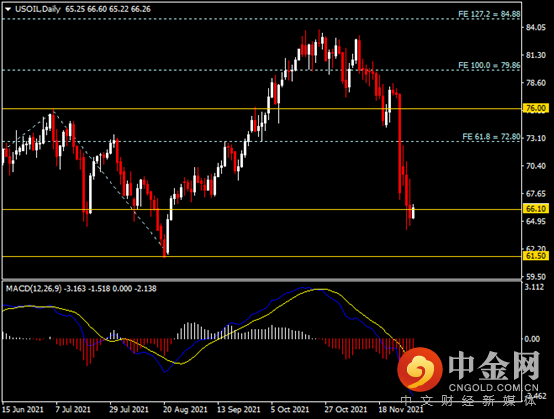
Task: Click the 20 Aug 2021 date marker
Action: tap(185, 409)
